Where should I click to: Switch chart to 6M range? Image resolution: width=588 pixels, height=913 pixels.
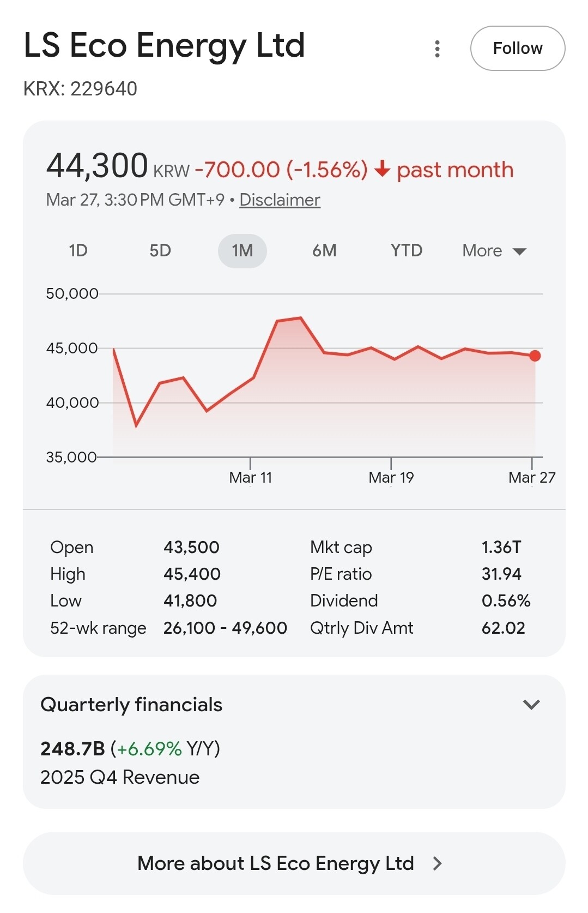(x=324, y=251)
